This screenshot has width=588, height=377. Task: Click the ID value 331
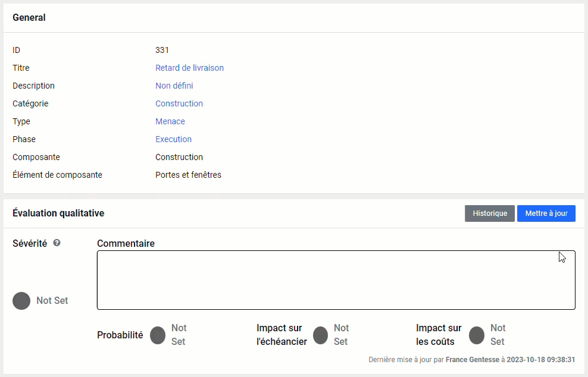[162, 50]
